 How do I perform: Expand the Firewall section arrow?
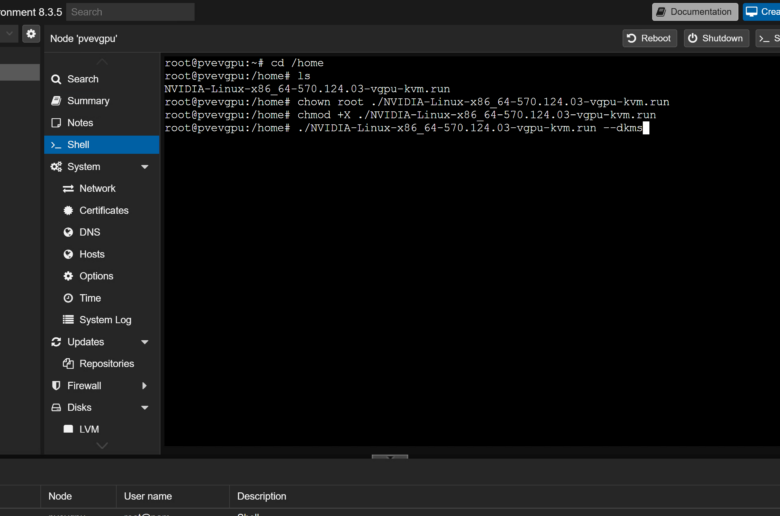[144, 386]
